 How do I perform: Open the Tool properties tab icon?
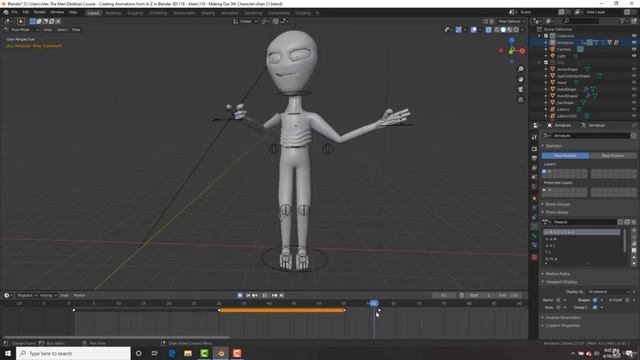click(x=534, y=138)
